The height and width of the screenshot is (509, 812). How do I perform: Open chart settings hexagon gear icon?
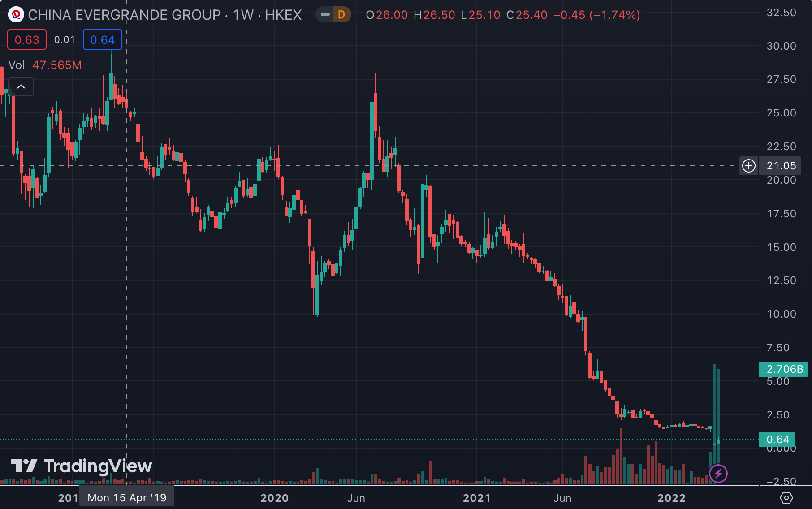(786, 498)
